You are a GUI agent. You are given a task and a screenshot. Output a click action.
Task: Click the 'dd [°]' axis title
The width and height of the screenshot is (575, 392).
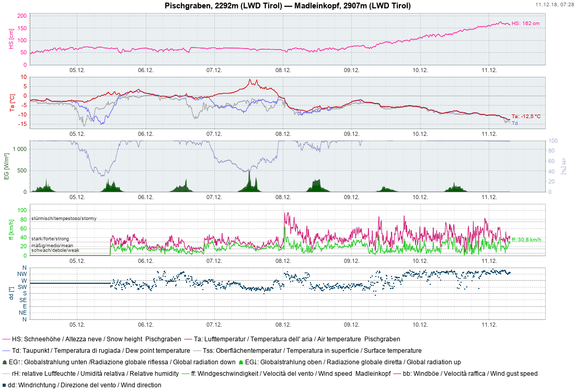pos(11,293)
